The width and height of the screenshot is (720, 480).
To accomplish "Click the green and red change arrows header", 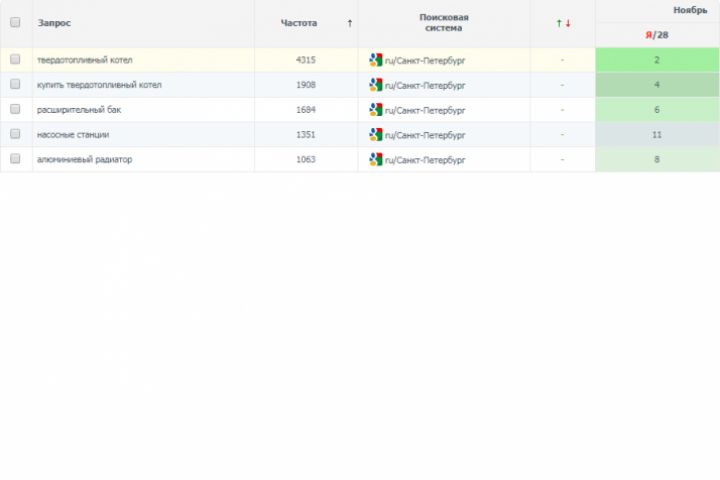I will pyautogui.click(x=563, y=23).
